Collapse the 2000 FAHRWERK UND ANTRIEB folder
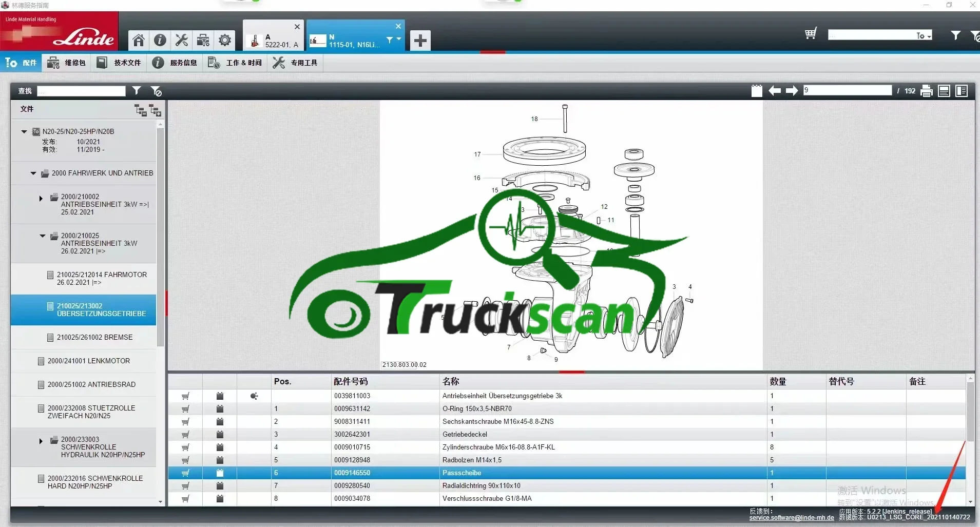980x527 pixels. pyautogui.click(x=33, y=173)
